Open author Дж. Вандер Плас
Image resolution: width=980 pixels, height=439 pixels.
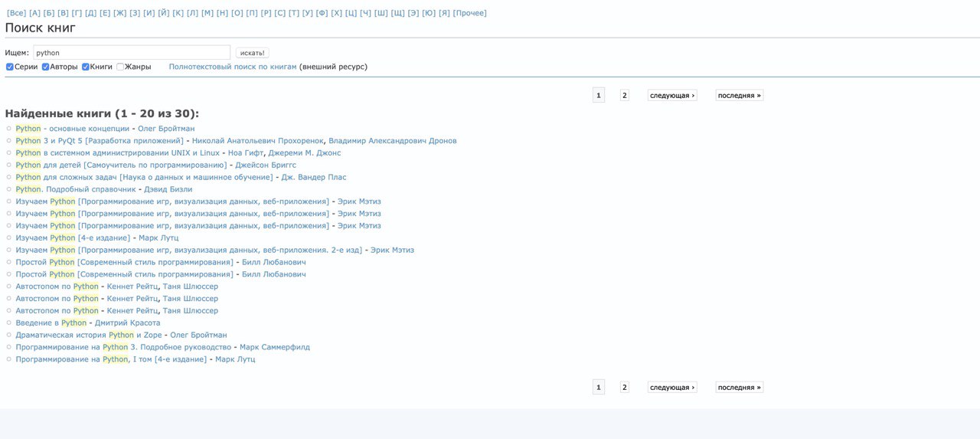click(315, 177)
